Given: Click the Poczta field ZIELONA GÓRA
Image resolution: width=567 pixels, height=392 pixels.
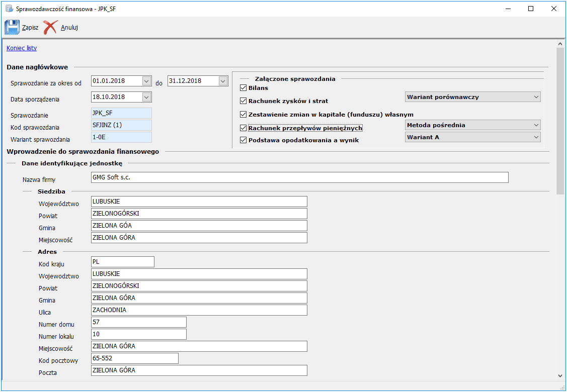Looking at the screenshot, I should coord(199,370).
